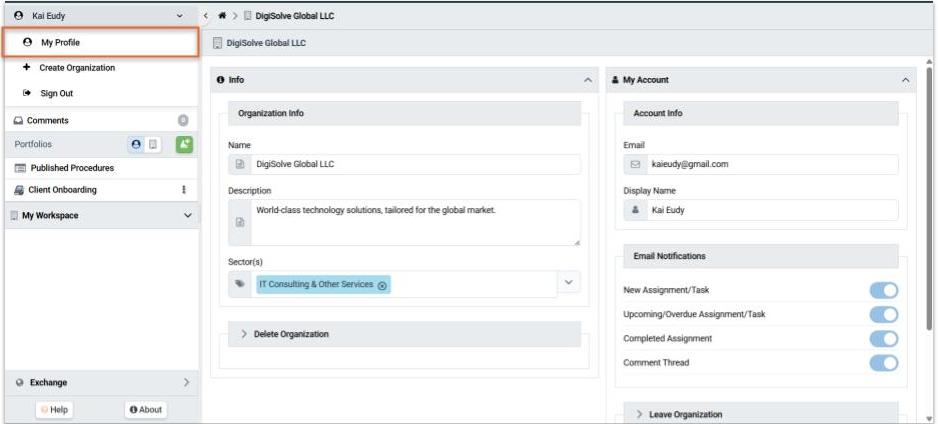939x424 pixels.
Task: Choose Sign Out from user menu
Action: point(56,93)
